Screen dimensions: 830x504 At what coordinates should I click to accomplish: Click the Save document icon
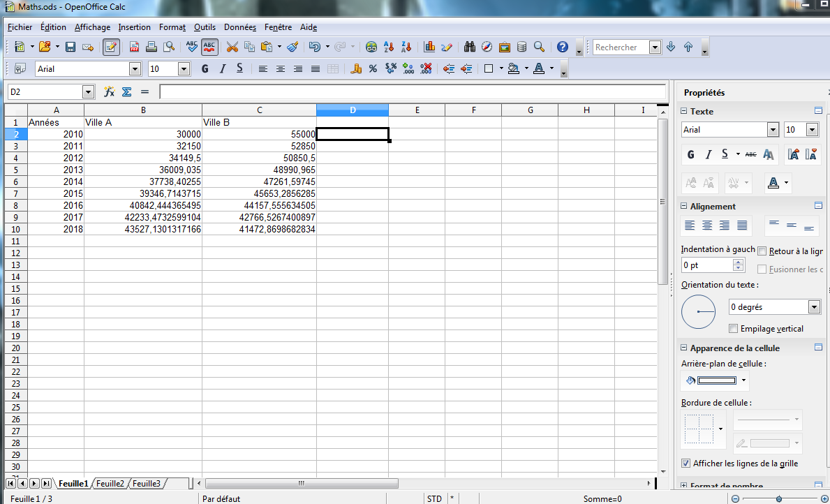(70, 47)
